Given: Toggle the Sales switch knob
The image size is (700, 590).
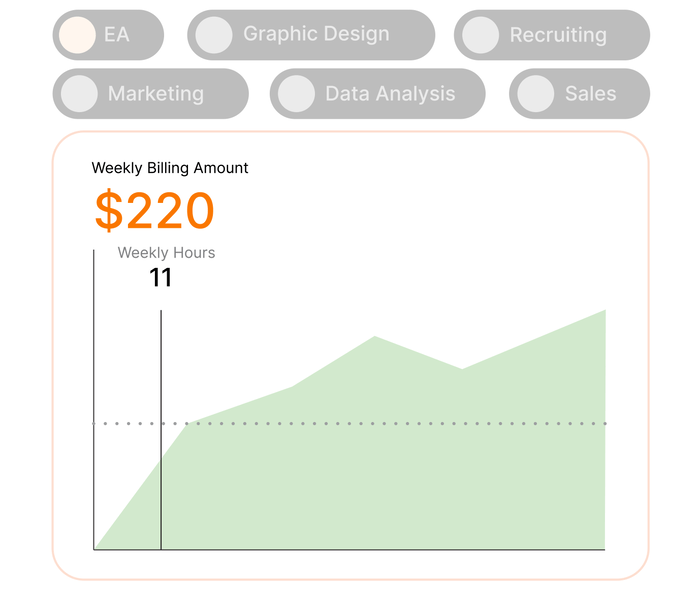Looking at the screenshot, I should [535, 94].
